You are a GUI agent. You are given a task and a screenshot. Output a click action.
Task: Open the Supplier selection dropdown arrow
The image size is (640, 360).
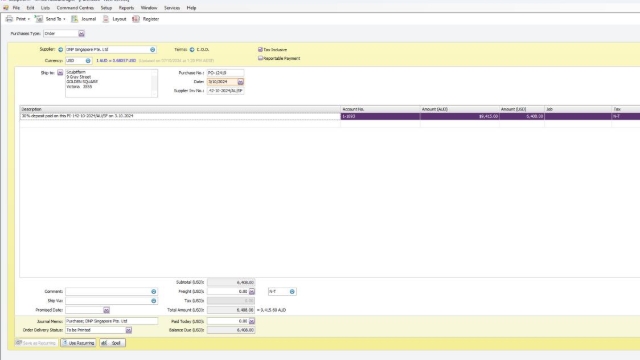[x=152, y=49]
